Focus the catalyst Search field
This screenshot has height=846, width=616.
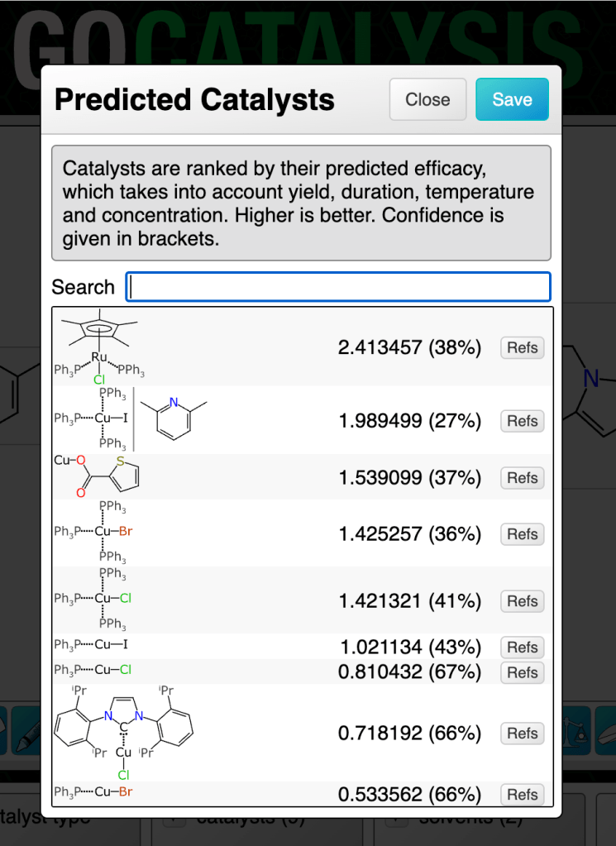[x=337, y=287]
